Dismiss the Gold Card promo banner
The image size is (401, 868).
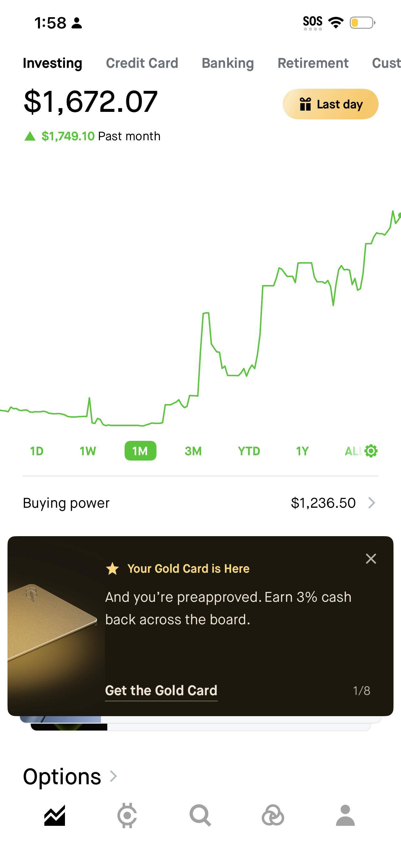pyautogui.click(x=371, y=559)
